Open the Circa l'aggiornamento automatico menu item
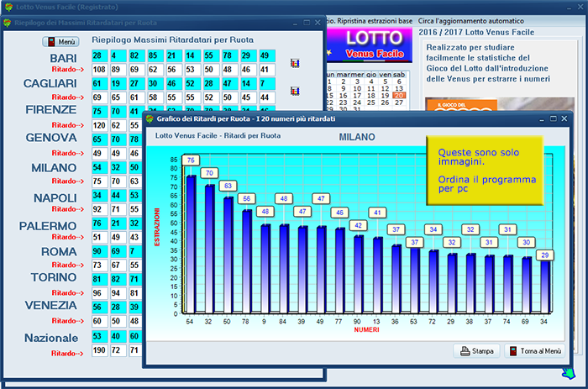 471,21
